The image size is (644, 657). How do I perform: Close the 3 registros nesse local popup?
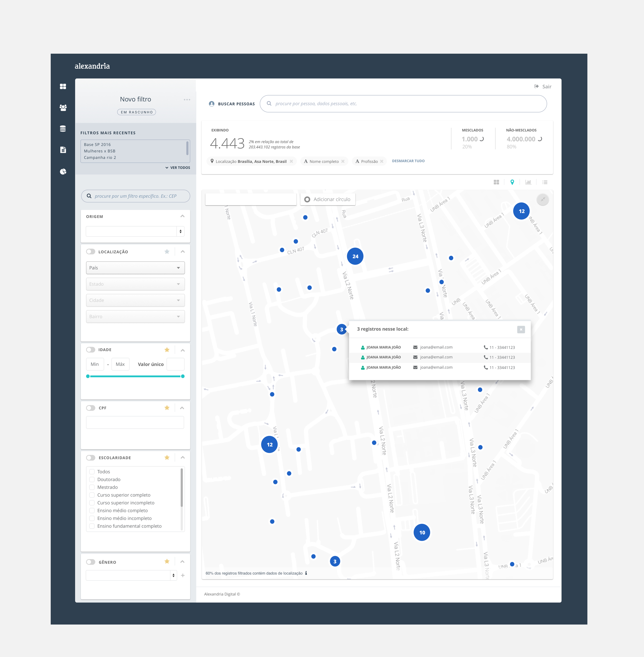tap(521, 330)
